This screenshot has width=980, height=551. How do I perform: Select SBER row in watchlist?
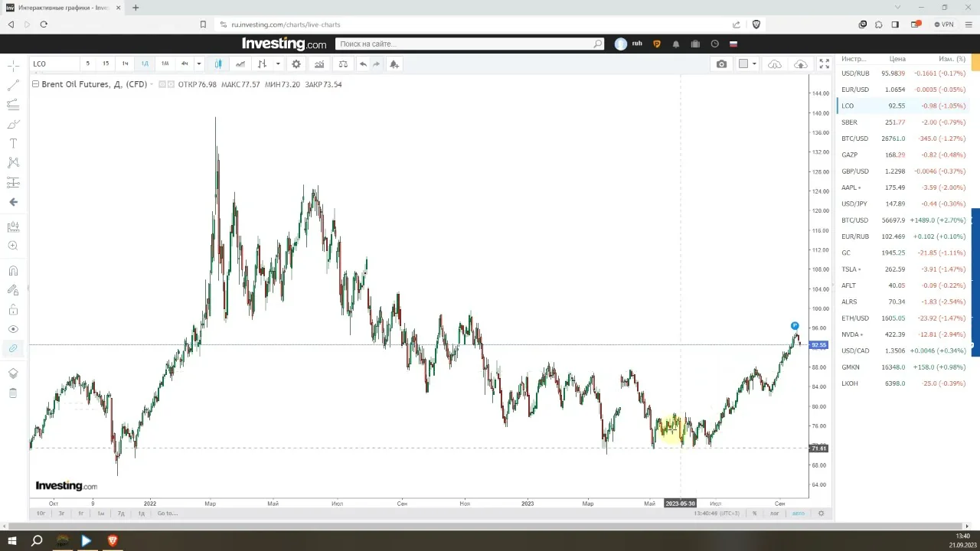903,122
